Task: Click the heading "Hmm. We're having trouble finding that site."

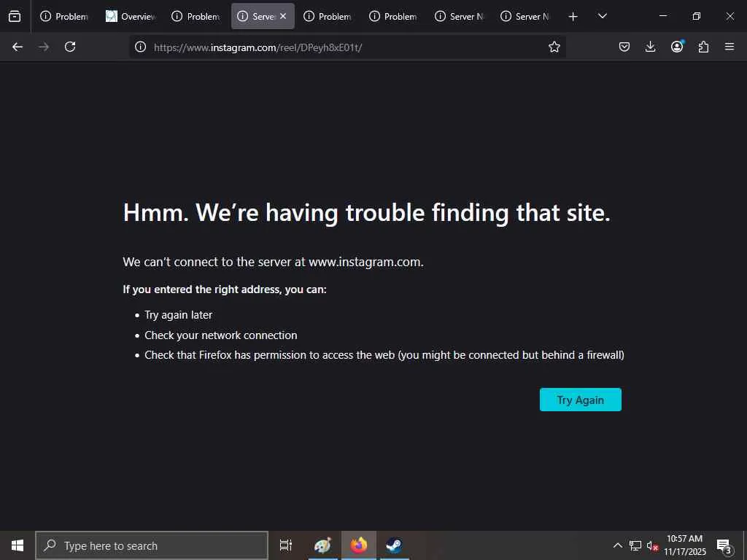Action: click(x=366, y=212)
